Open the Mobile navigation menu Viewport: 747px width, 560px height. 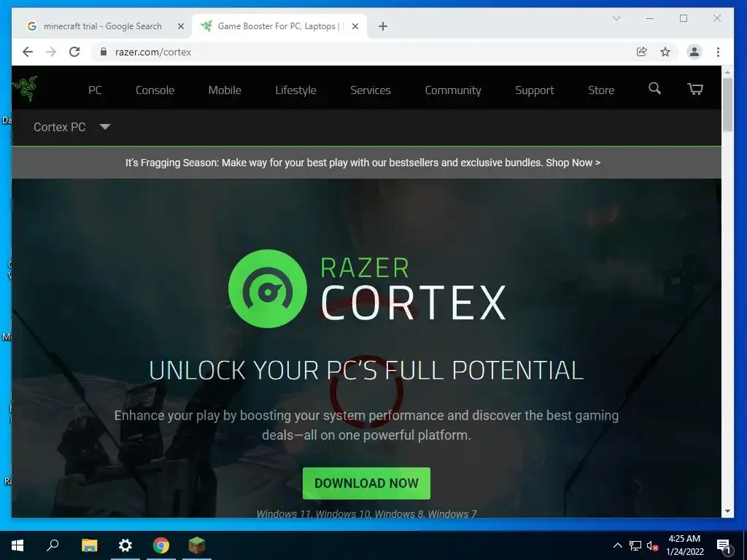[x=225, y=90]
